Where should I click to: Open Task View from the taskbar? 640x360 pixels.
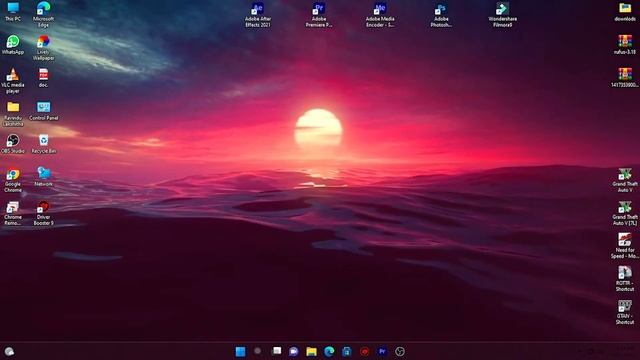[x=277, y=351]
